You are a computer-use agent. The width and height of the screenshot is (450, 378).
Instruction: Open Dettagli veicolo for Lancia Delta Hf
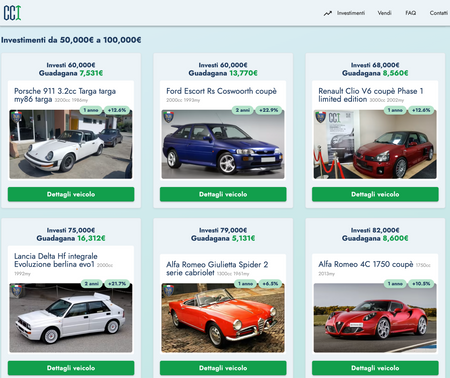pos(71,368)
